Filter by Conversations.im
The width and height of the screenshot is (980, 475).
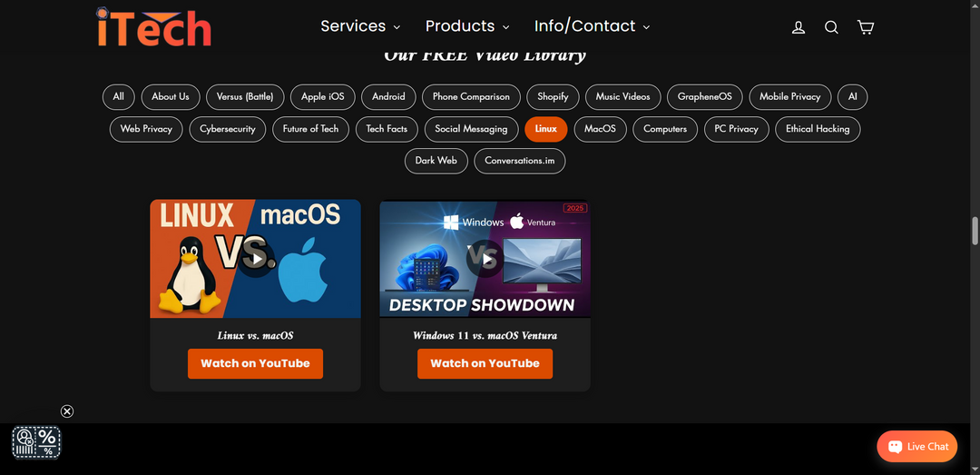tap(519, 161)
